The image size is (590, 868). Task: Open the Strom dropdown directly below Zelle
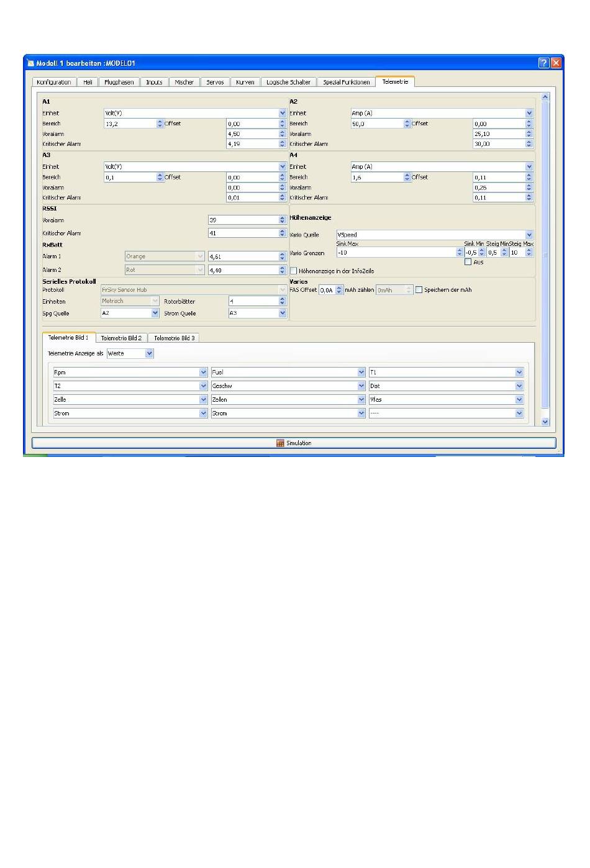[130, 413]
